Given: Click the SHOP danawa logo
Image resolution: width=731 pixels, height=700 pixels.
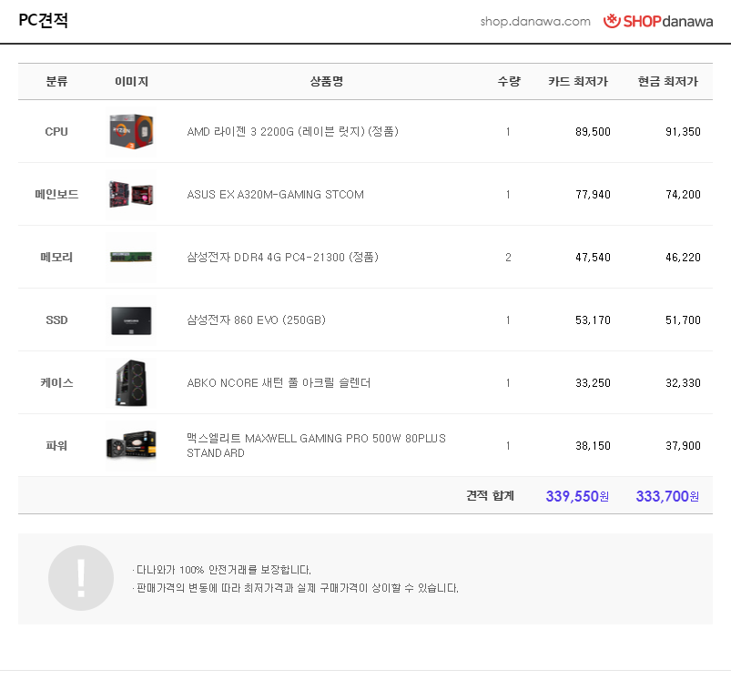Looking at the screenshot, I should pyautogui.click(x=658, y=21).
